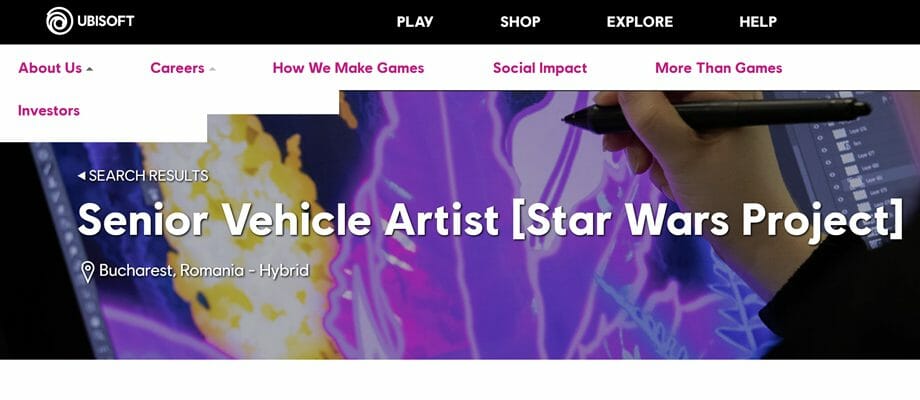Open the HELP menu
This screenshot has width=920, height=400.
point(758,22)
